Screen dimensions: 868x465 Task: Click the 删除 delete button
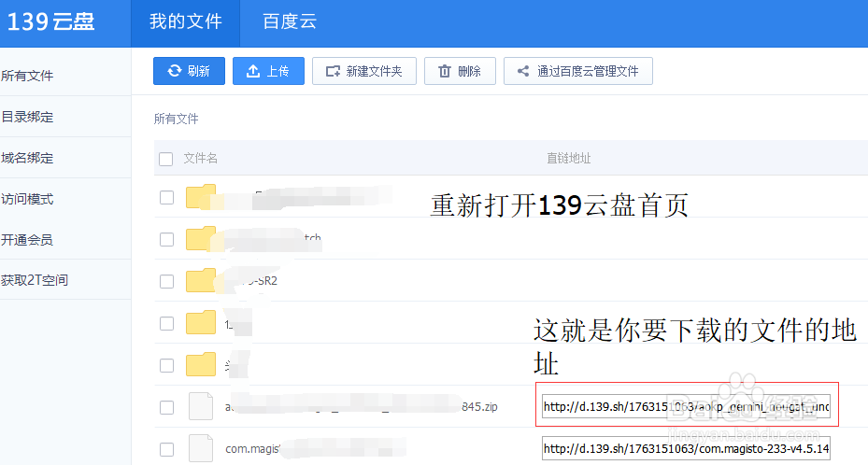point(460,71)
